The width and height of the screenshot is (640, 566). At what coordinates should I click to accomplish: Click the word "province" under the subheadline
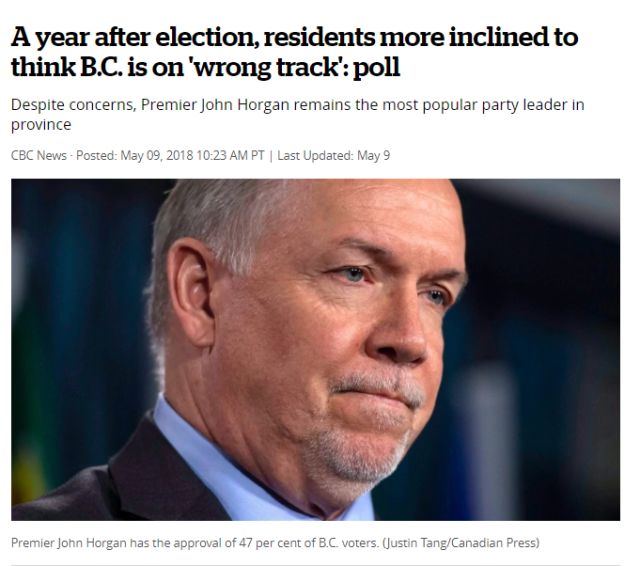coord(41,125)
